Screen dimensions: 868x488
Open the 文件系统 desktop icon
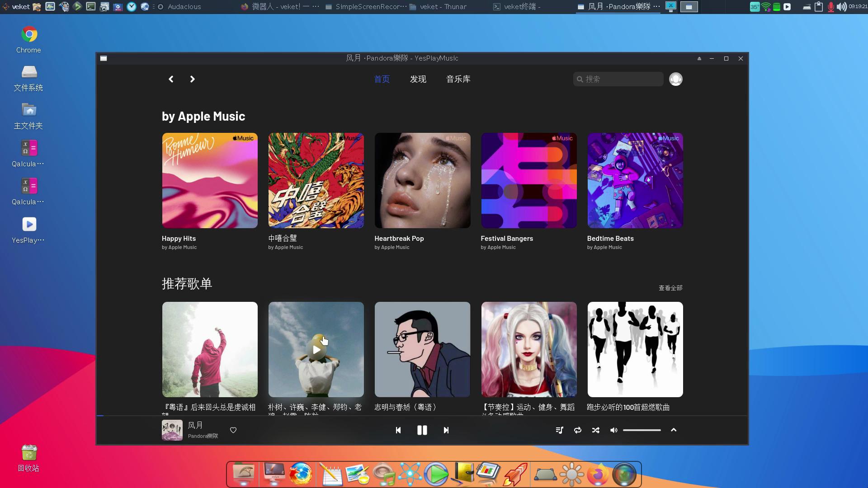click(x=28, y=78)
